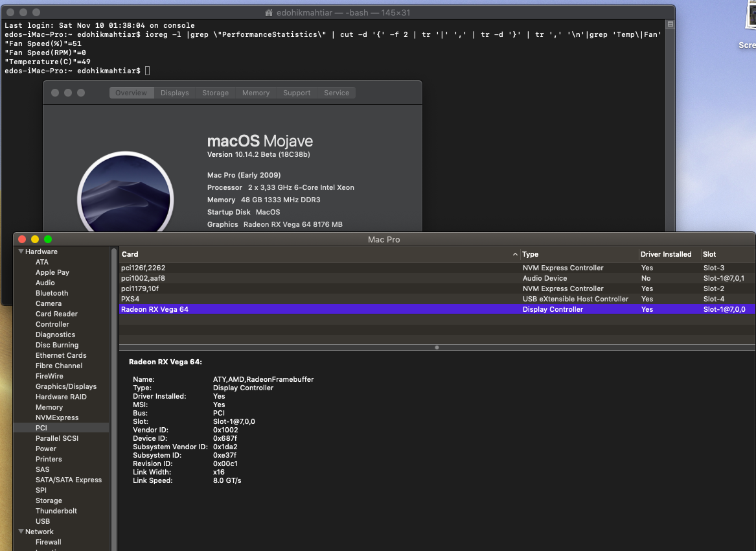Select Disc Burning in the sidebar

tap(57, 345)
